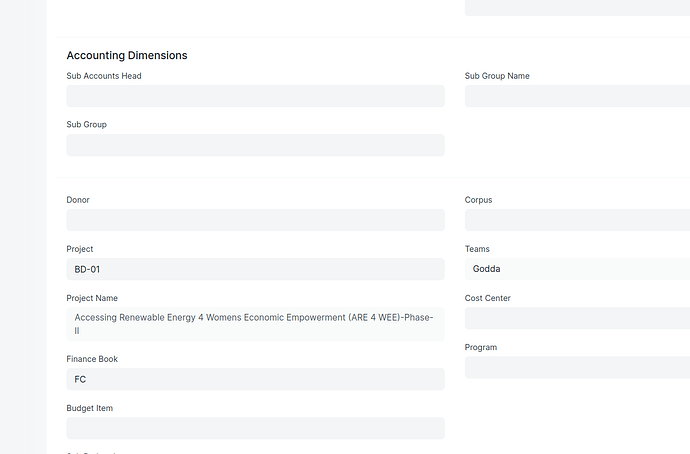This screenshot has width=690, height=454.
Task: Focus the Budget Item input field
Action: [255, 428]
